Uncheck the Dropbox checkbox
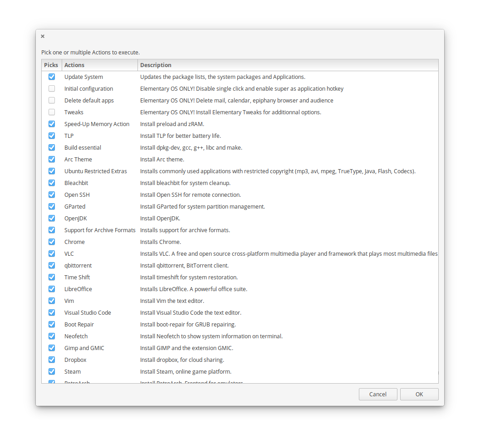Image resolution: width=480 pixels, height=448 pixels. [x=52, y=360]
